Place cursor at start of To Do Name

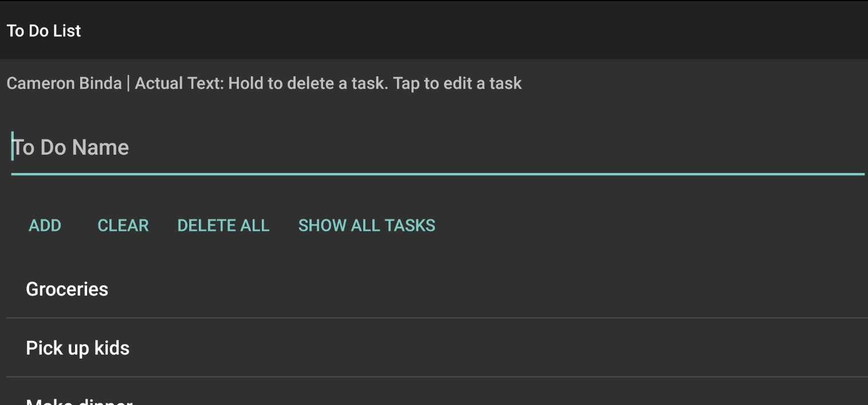(14, 148)
